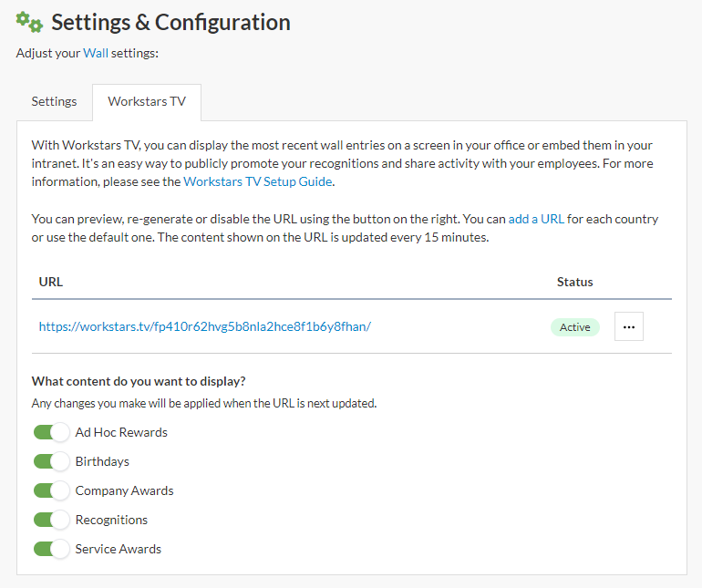Click the green gears icon beside the heading
Viewport: 702px width, 588px height.
29,23
